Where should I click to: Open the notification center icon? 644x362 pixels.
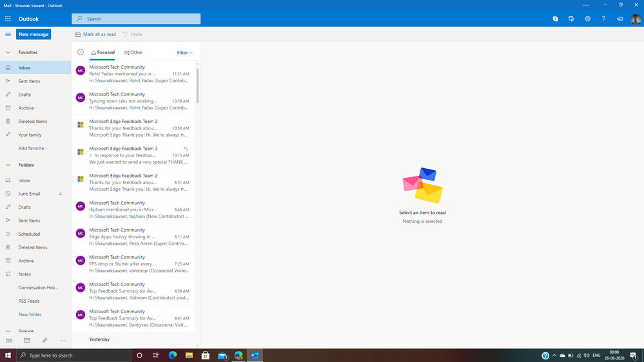[x=634, y=356]
